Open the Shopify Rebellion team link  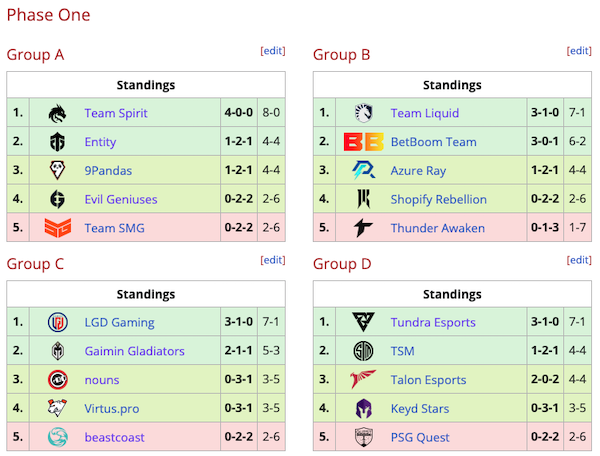[x=438, y=199]
